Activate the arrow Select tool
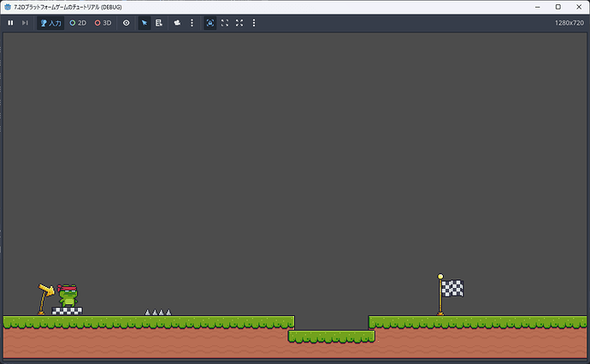 (145, 23)
